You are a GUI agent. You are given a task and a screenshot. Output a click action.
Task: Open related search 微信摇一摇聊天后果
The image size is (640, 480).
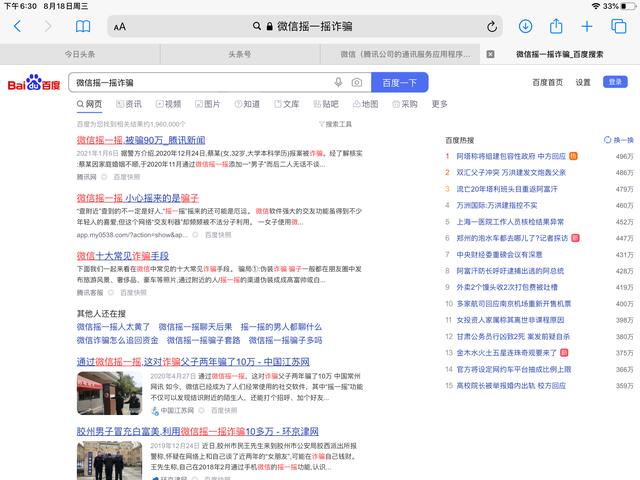[195, 327]
